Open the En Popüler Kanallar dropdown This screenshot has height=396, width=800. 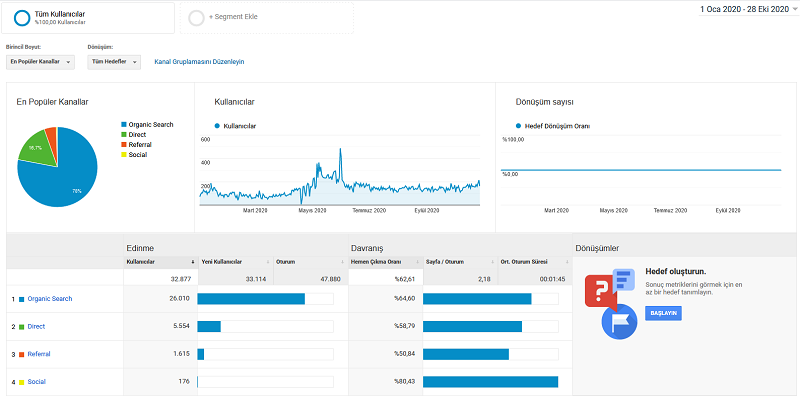[40, 62]
